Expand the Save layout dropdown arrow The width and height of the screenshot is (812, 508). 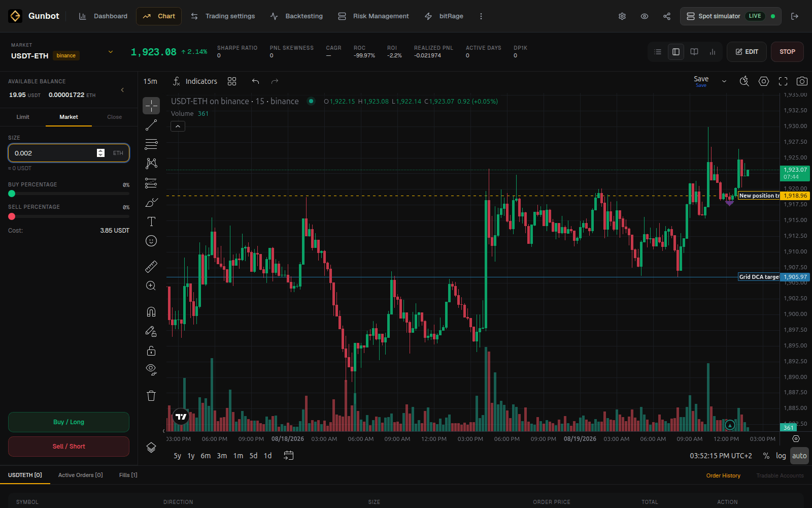coord(724,81)
